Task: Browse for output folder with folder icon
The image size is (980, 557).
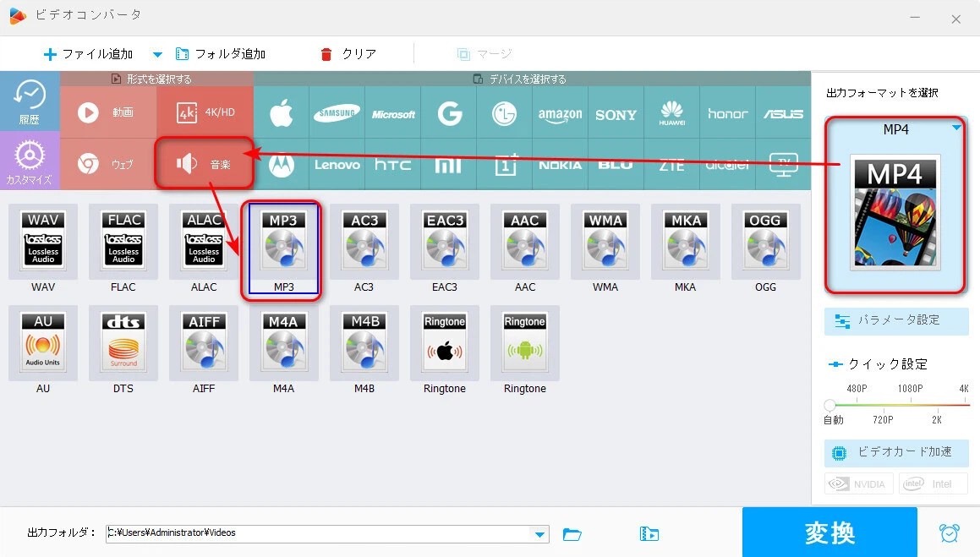Action: pyautogui.click(x=572, y=534)
